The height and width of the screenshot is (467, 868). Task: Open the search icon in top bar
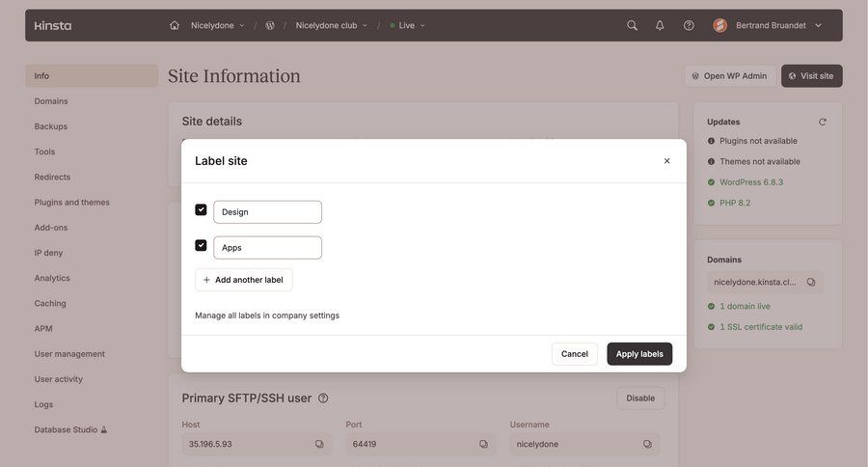632,25
